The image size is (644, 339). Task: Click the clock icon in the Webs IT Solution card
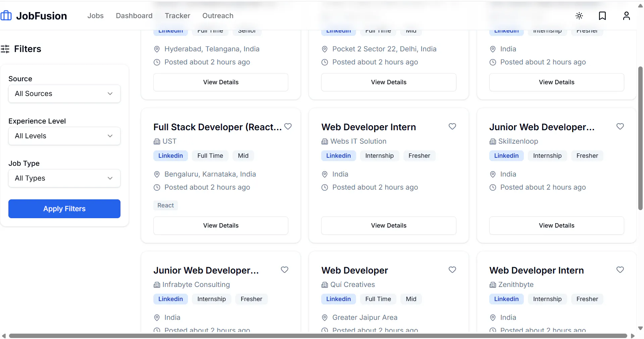[325, 187]
